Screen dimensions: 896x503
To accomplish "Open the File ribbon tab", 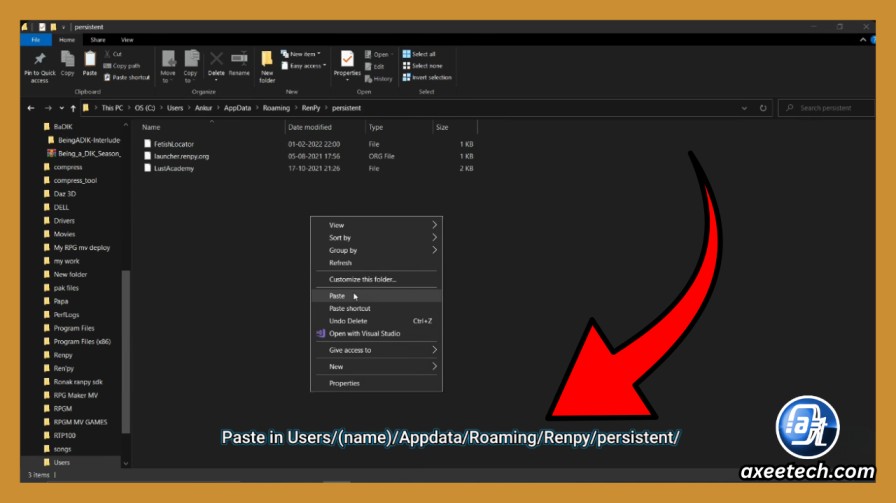I will [x=36, y=40].
